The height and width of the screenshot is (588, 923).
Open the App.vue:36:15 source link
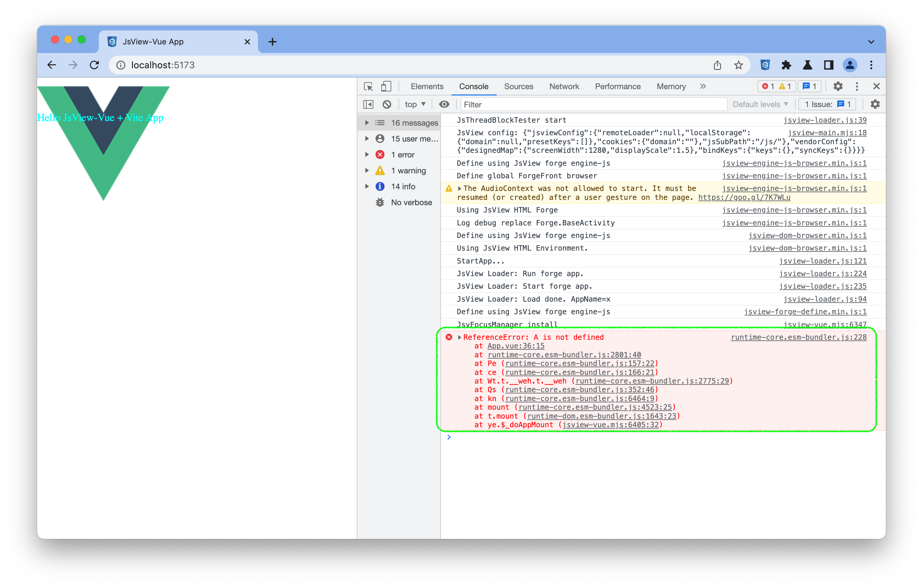click(x=516, y=346)
